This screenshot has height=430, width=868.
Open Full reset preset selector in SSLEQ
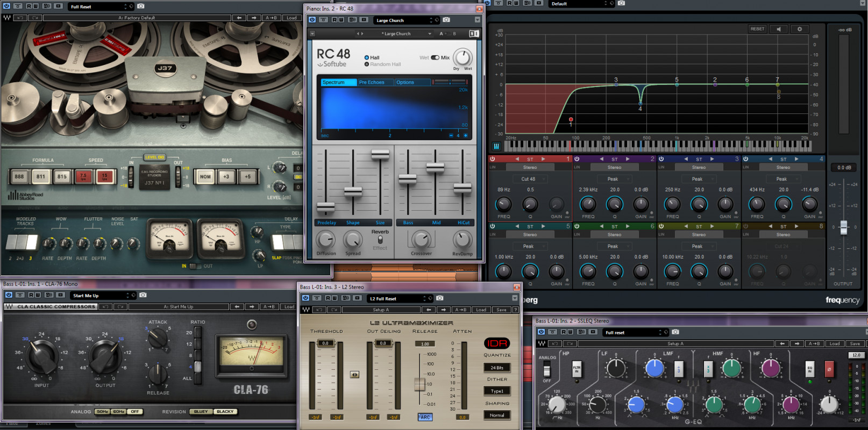(636, 332)
